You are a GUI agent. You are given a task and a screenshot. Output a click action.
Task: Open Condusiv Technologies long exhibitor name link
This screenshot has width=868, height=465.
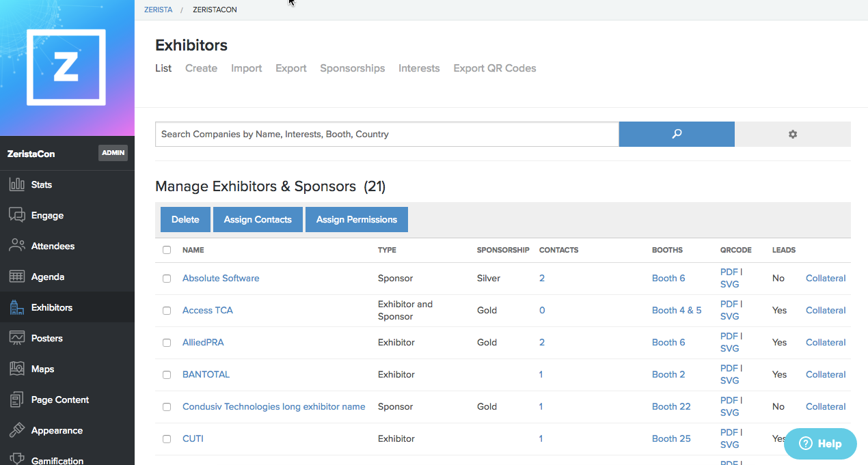[273, 406]
